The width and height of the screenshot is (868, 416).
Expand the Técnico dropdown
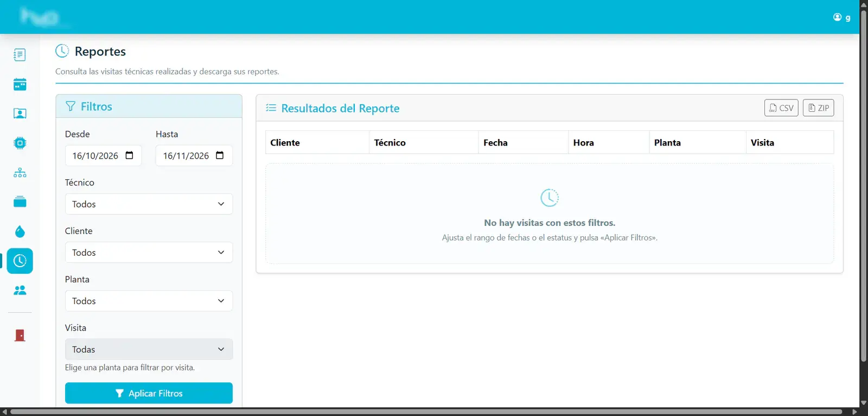pos(149,204)
